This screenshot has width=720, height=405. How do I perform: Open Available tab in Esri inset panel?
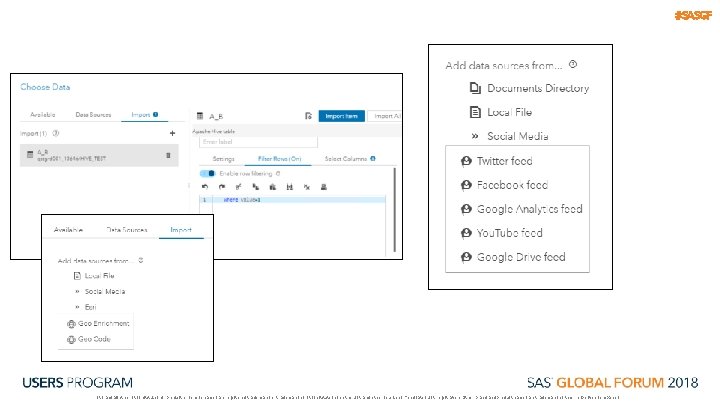point(68,230)
